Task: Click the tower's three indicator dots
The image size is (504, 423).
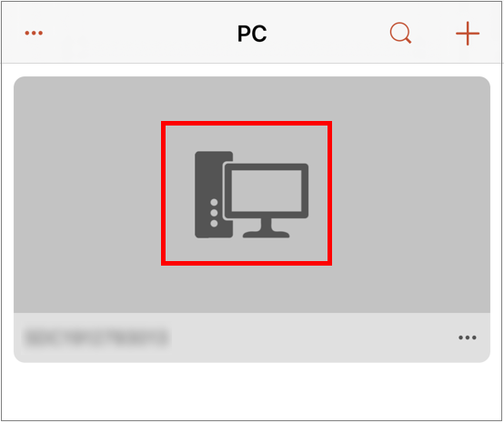Action: click(x=214, y=213)
